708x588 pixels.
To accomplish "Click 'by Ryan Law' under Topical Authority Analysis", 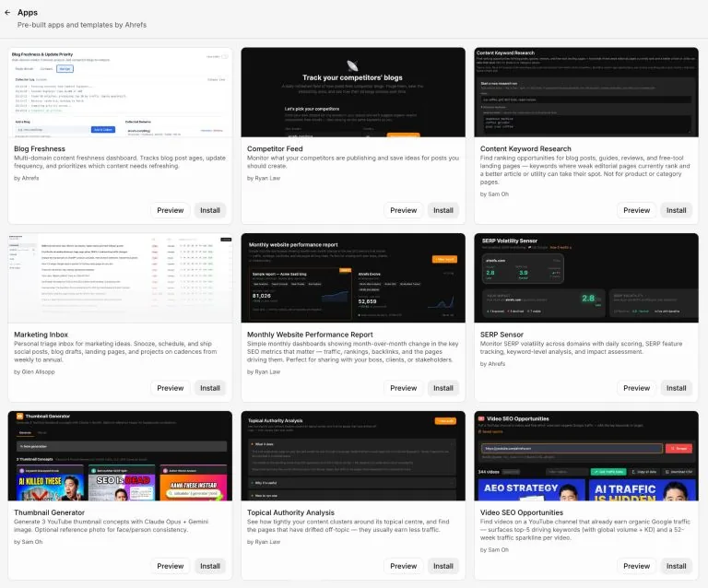I will coord(264,542).
